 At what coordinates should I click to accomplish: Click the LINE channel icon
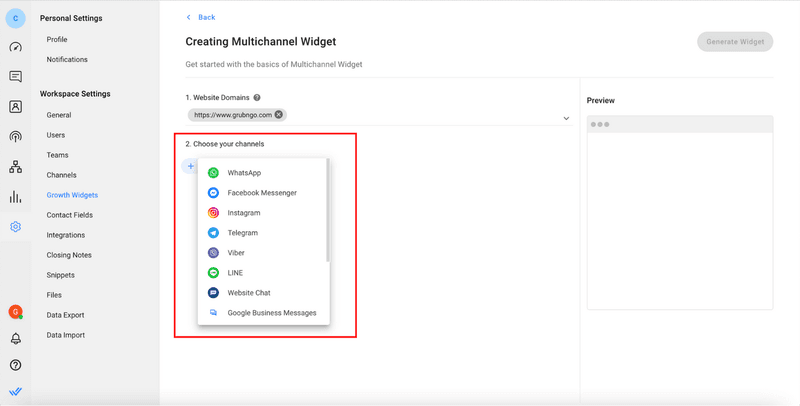point(213,273)
